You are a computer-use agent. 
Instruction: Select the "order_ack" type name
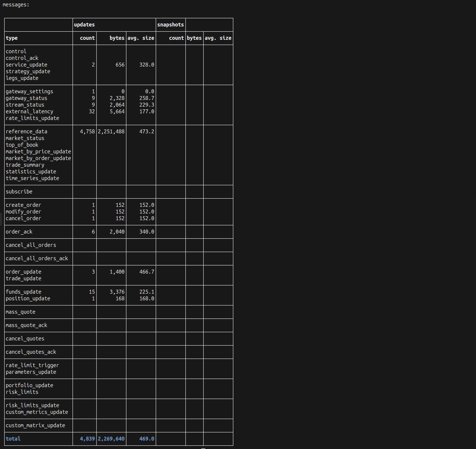tap(19, 232)
